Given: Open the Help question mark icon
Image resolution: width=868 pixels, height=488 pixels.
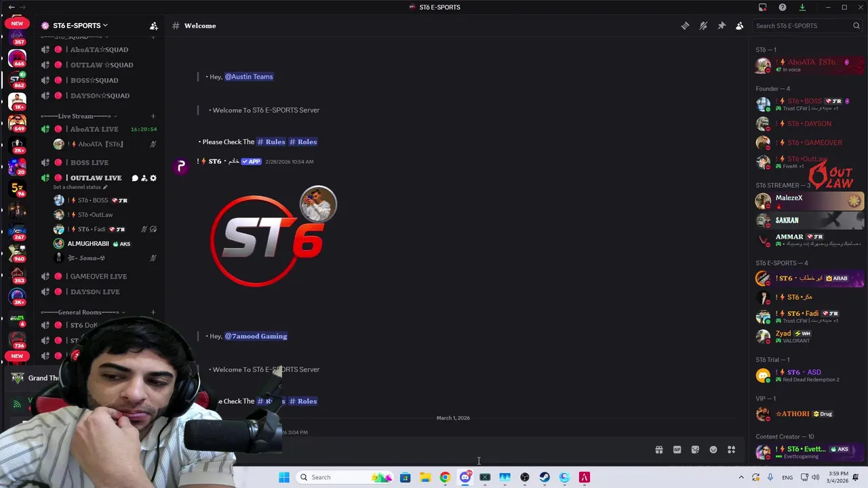Looking at the screenshot, I should 783,7.
